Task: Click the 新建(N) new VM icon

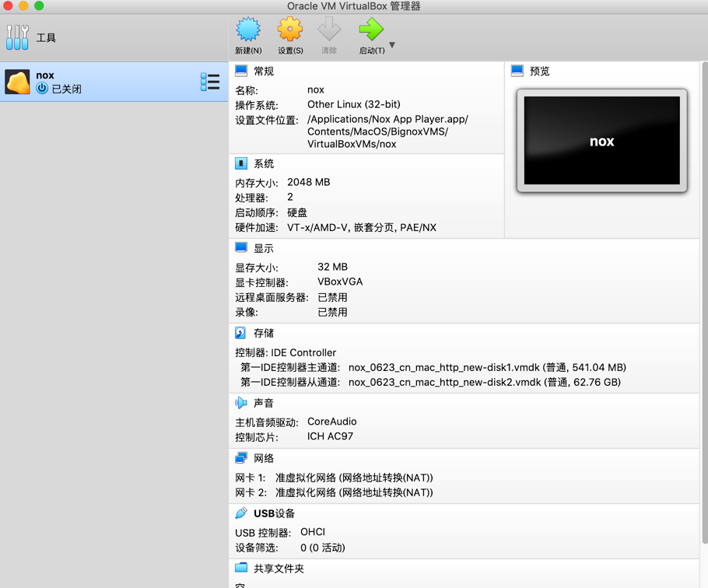Action: [248, 30]
